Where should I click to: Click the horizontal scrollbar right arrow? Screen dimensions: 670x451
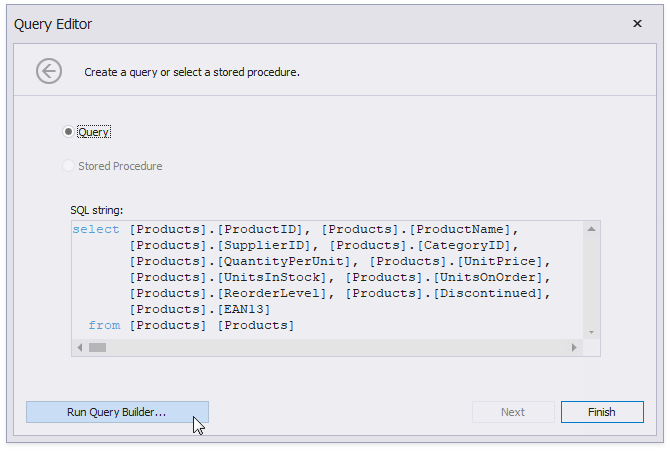pyautogui.click(x=574, y=348)
